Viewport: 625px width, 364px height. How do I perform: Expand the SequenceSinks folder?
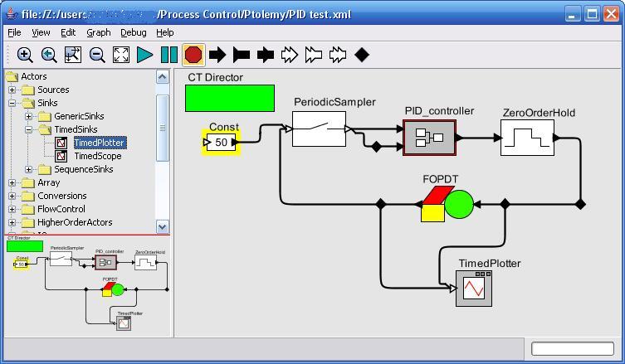(x=29, y=169)
